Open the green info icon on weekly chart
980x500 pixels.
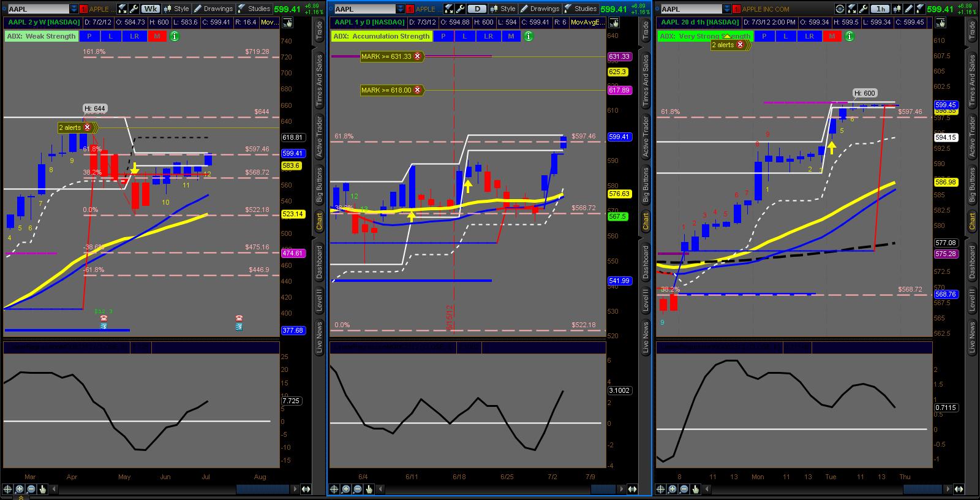click(x=175, y=36)
